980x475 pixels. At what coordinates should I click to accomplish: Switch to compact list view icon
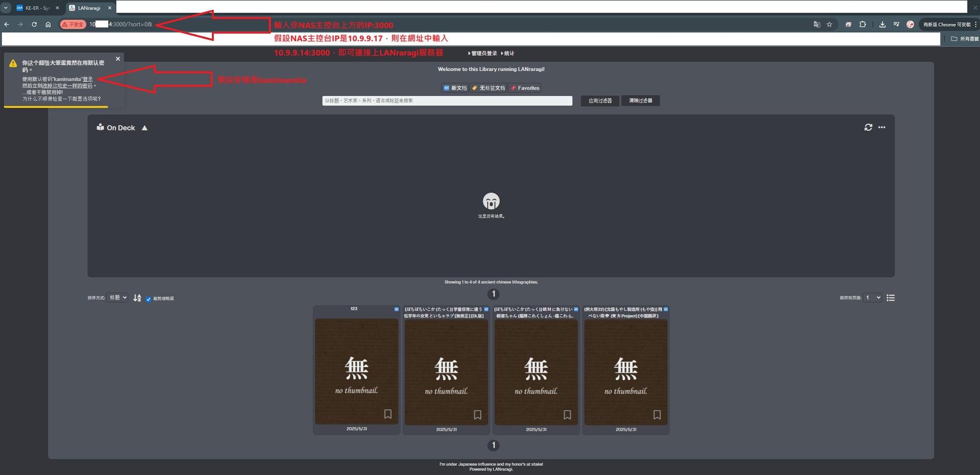[x=891, y=298]
